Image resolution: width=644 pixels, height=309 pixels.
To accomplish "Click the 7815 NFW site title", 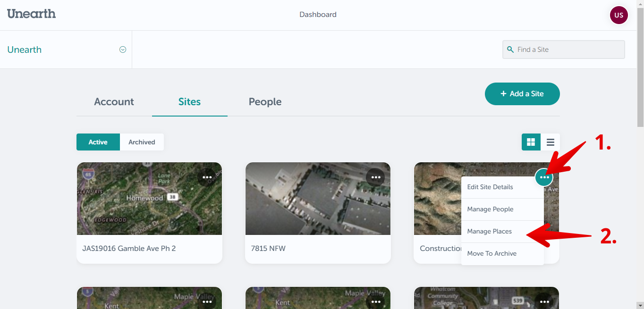I will (x=268, y=249).
